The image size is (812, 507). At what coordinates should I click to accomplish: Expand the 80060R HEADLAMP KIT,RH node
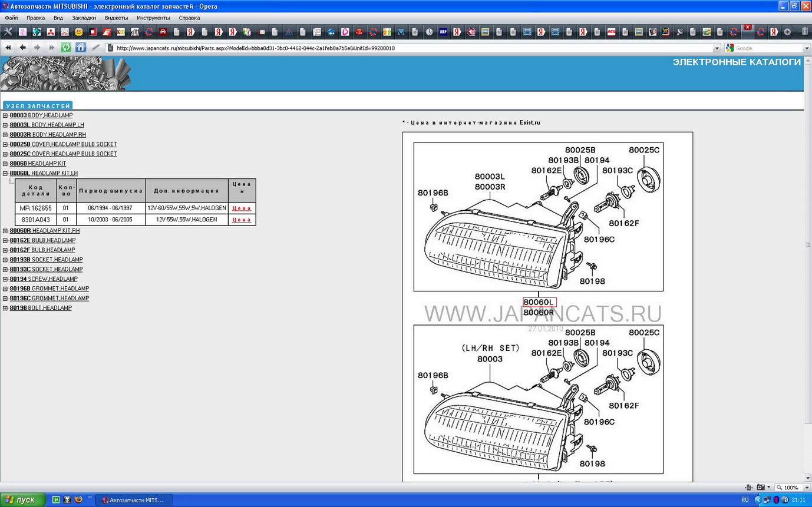point(5,231)
